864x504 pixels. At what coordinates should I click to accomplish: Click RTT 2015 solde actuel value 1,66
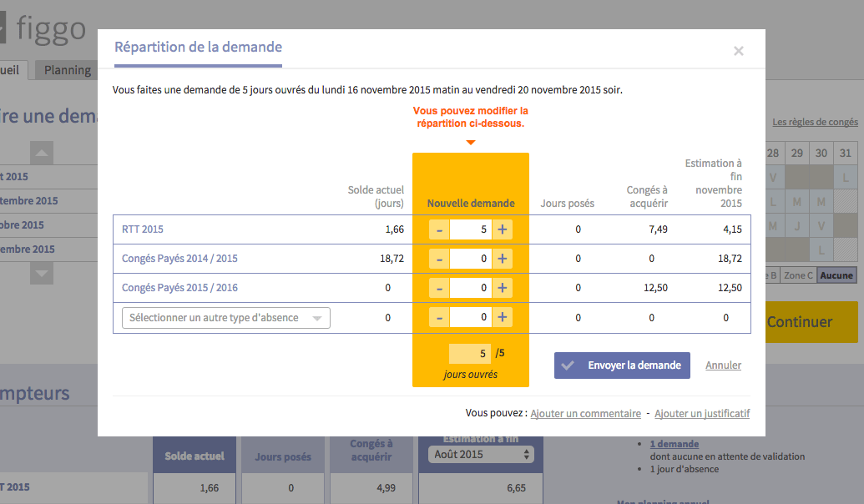[395, 229]
